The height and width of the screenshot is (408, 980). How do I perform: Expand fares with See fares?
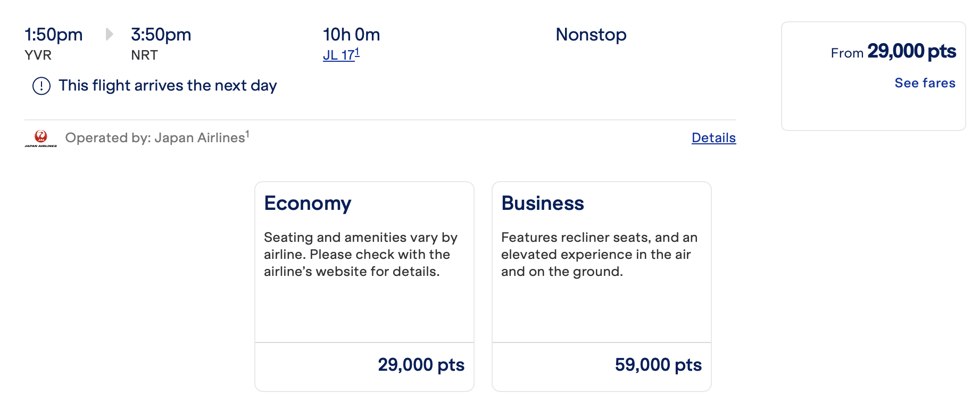pos(925,83)
